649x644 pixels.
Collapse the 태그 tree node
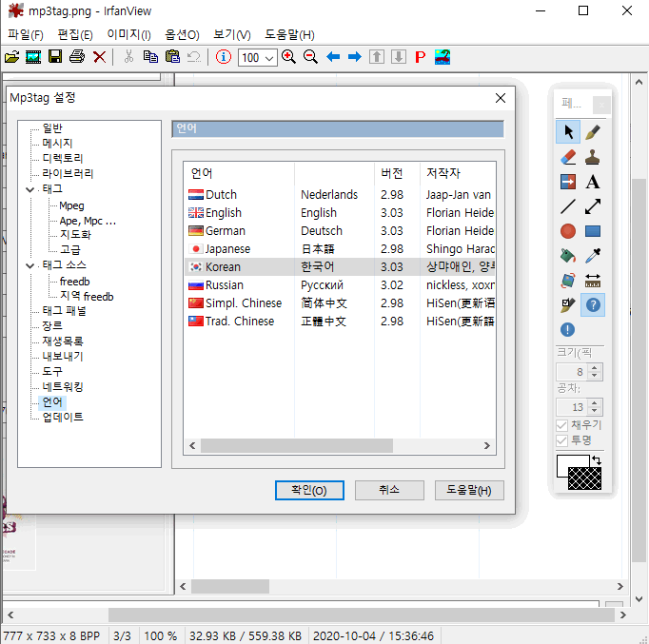(x=29, y=189)
